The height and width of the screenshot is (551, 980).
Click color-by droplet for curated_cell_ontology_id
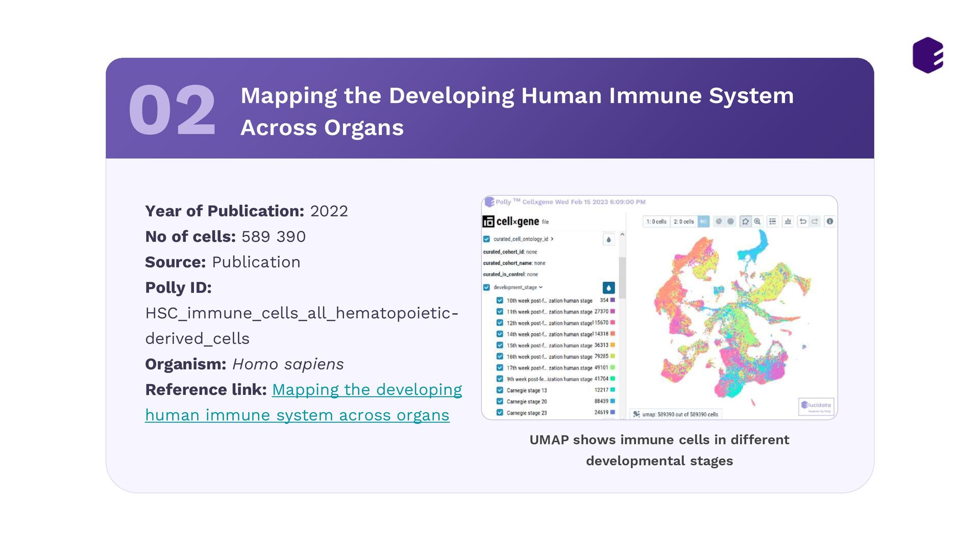[608, 240]
